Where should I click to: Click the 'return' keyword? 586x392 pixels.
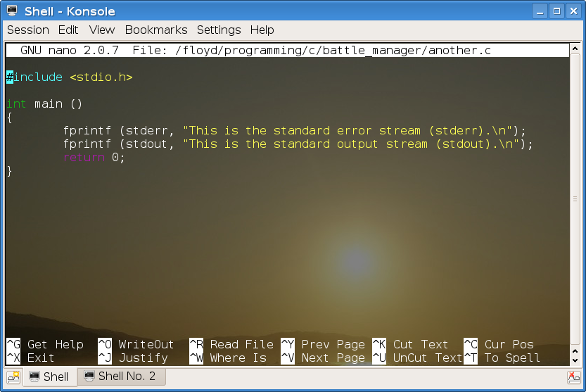point(84,158)
